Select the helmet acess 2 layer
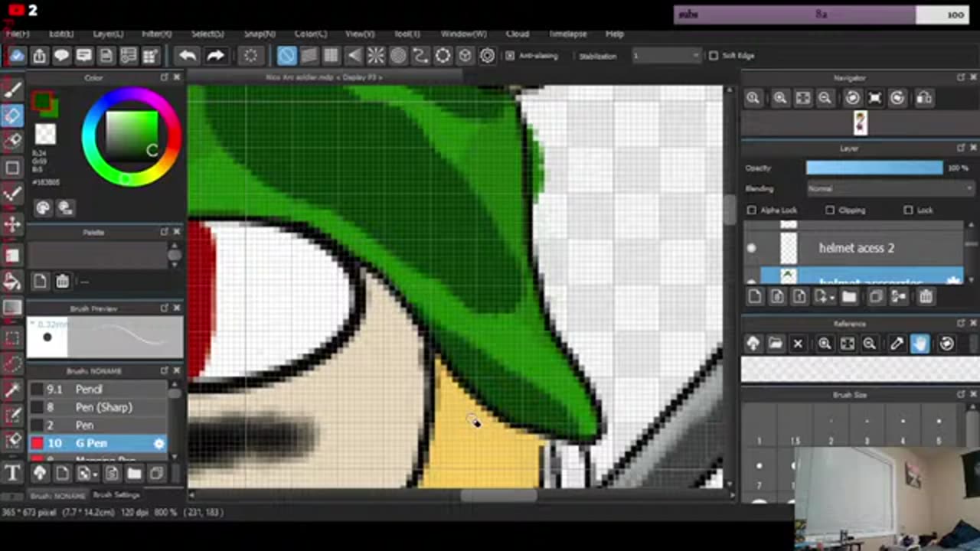 [856, 248]
